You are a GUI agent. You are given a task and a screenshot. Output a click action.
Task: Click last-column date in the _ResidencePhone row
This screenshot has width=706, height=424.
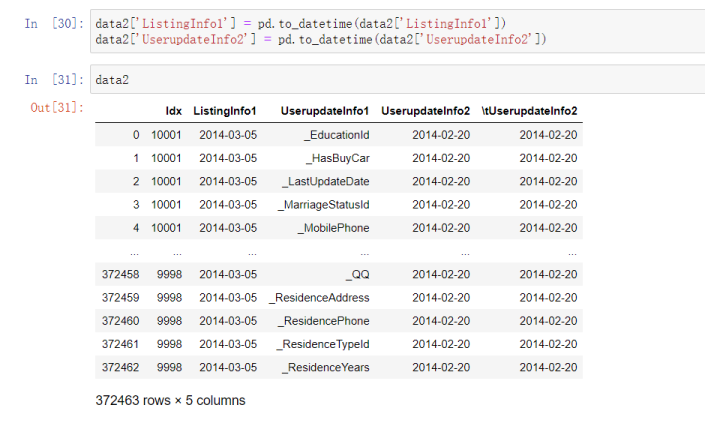[548, 321]
